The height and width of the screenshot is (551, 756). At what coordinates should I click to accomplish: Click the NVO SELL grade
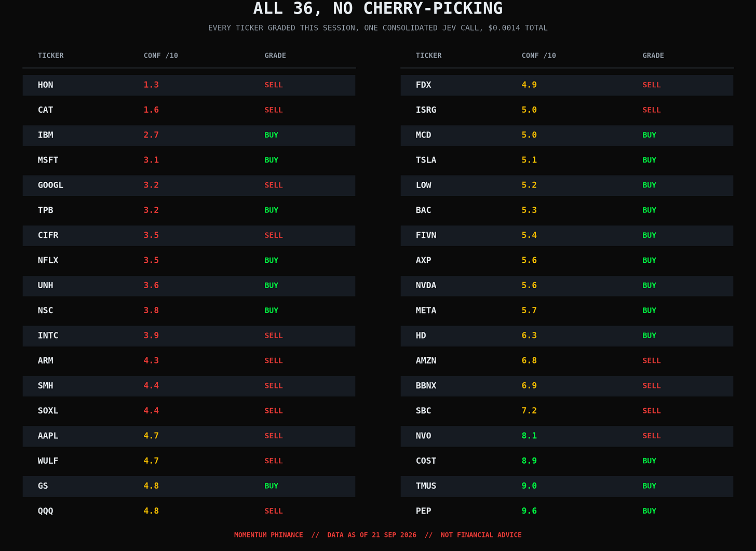click(652, 436)
